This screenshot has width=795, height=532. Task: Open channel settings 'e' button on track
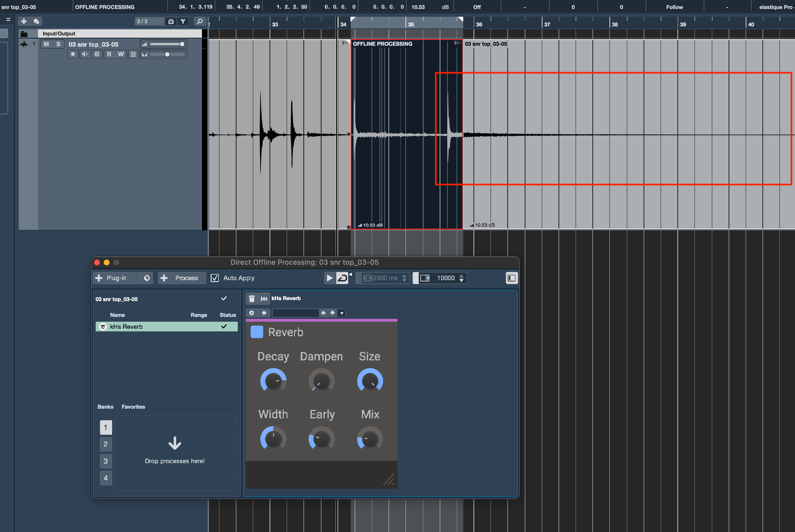tap(97, 54)
